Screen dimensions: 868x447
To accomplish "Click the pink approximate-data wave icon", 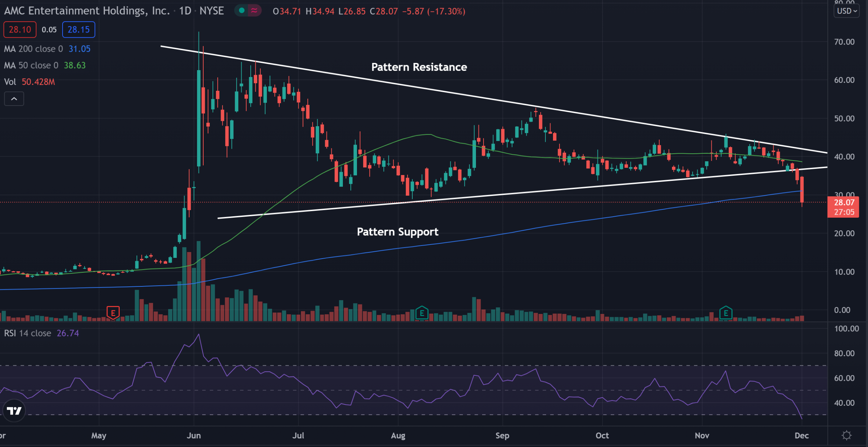I will (254, 11).
